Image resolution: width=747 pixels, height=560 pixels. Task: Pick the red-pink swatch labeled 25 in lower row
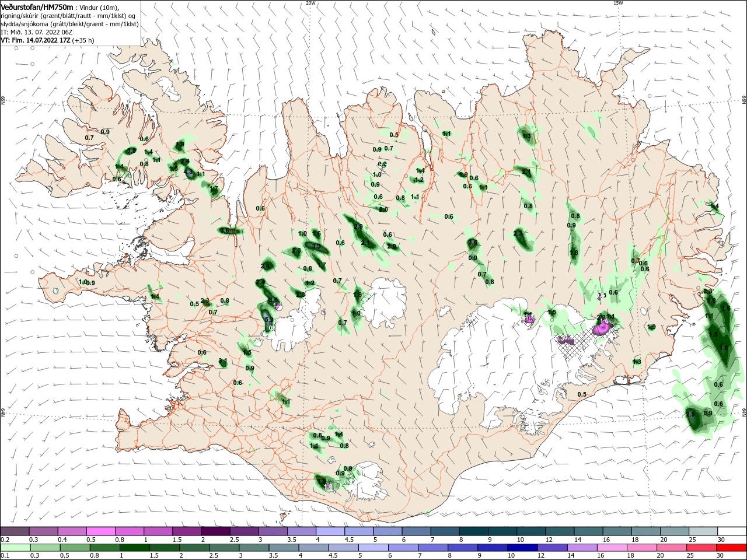tap(701, 548)
